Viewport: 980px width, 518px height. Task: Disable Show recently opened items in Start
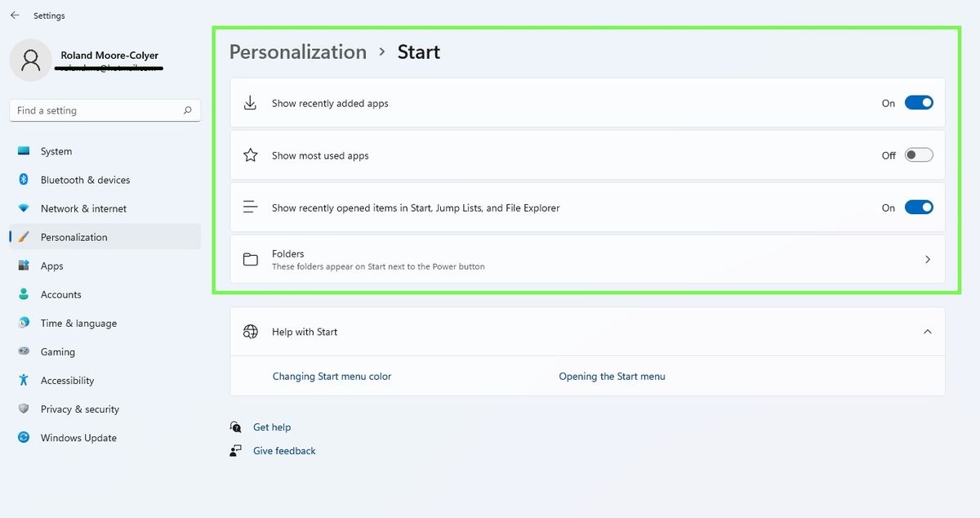tap(918, 207)
